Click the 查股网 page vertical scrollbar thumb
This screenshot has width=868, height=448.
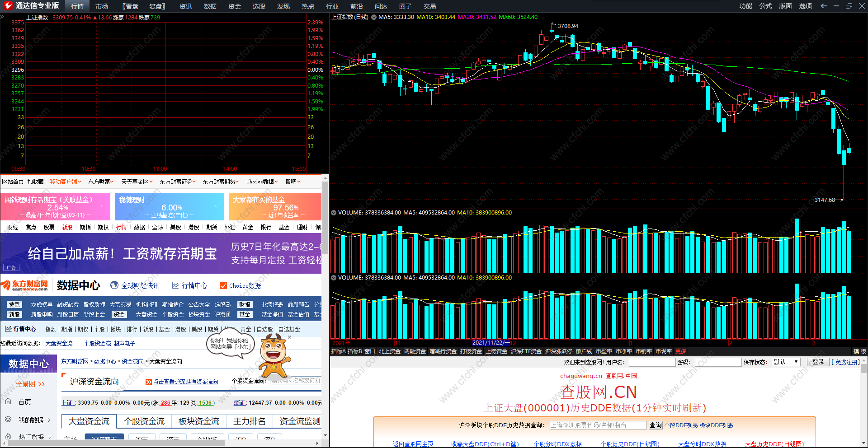[x=864, y=369]
